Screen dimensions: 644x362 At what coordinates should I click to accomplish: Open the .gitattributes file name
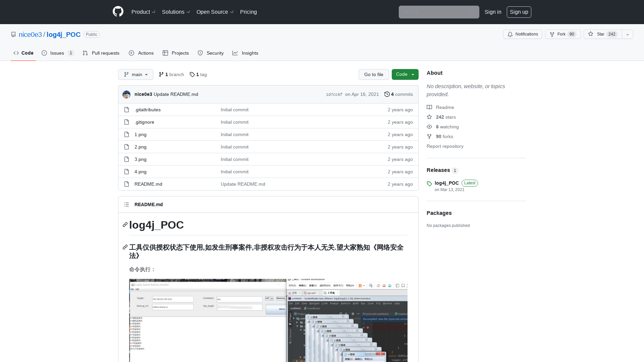(x=148, y=110)
